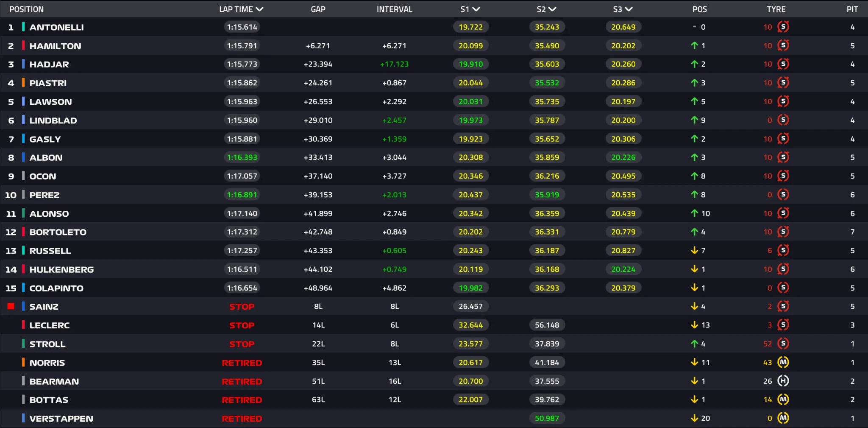Click the RETIRED status in Bearman's row
This screenshot has width=868, height=428.
[242, 381]
